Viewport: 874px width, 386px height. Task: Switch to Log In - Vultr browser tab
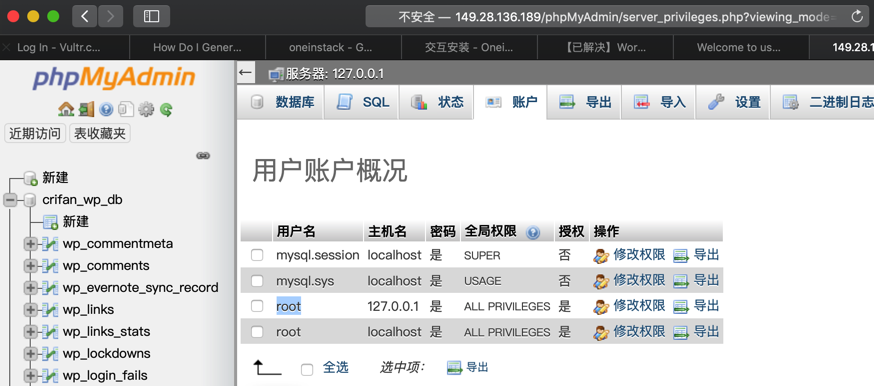(x=64, y=47)
